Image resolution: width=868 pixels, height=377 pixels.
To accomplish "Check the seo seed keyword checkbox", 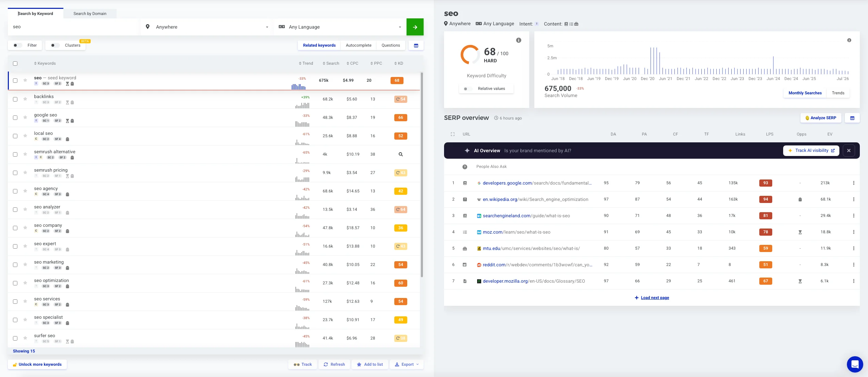I will (15, 81).
